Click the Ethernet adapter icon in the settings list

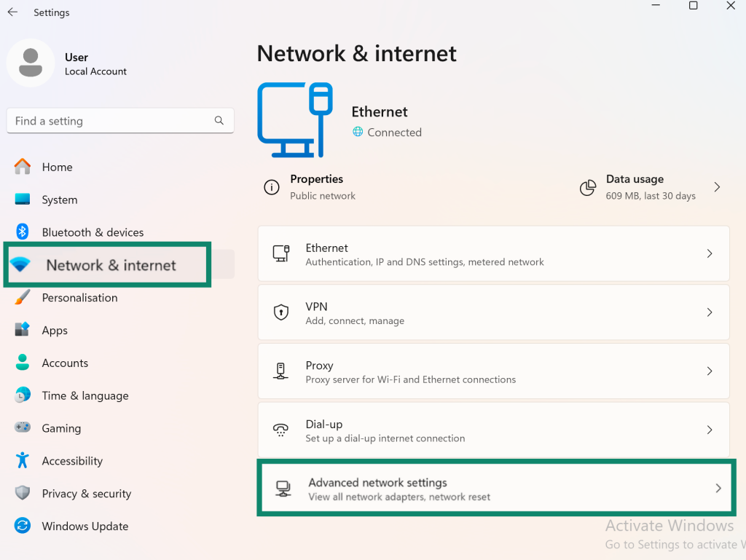(282, 253)
